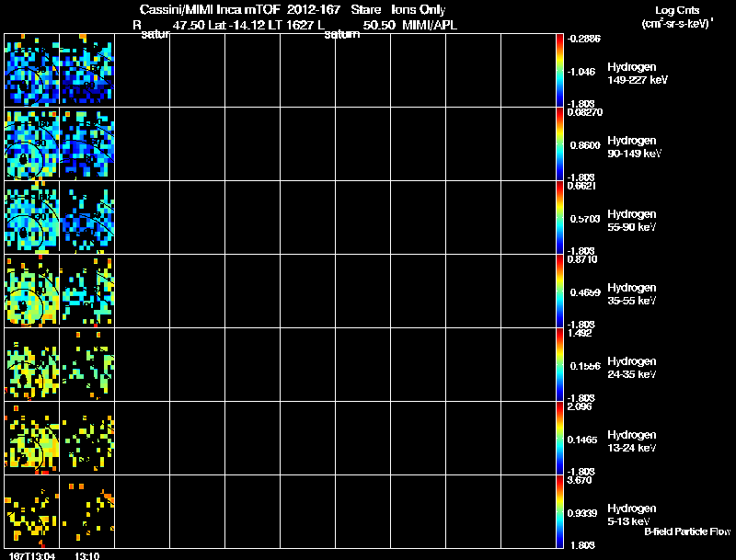Click the '2012-167' date in the title

314,10
